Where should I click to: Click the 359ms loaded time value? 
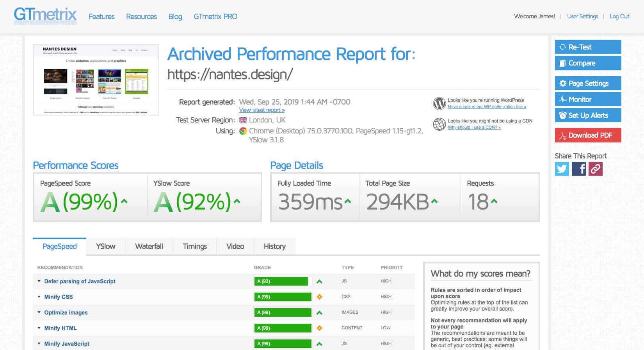click(x=310, y=202)
